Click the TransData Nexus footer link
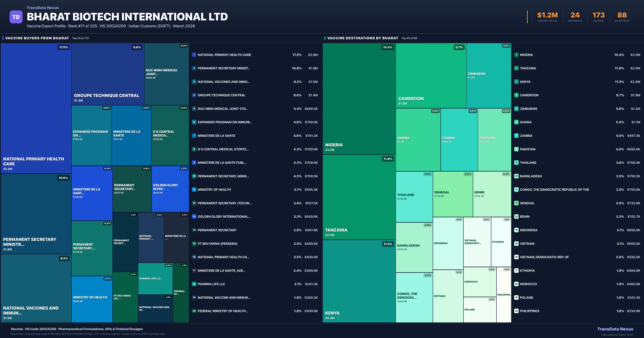The image size is (644, 338). point(615,329)
